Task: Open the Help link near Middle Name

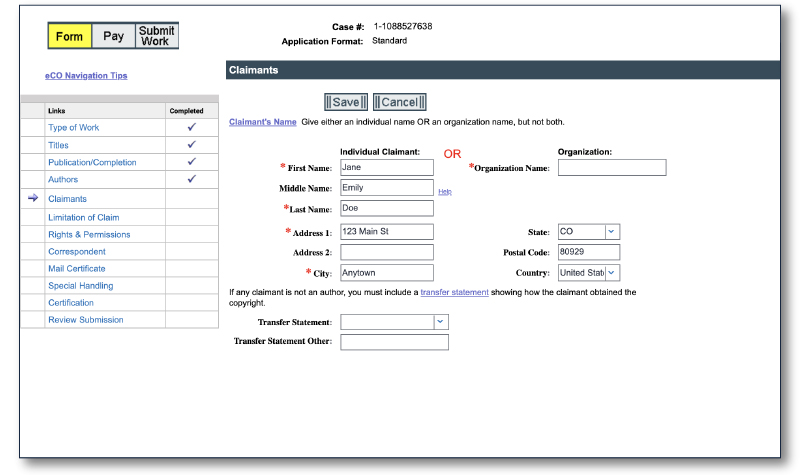Action: click(x=445, y=191)
